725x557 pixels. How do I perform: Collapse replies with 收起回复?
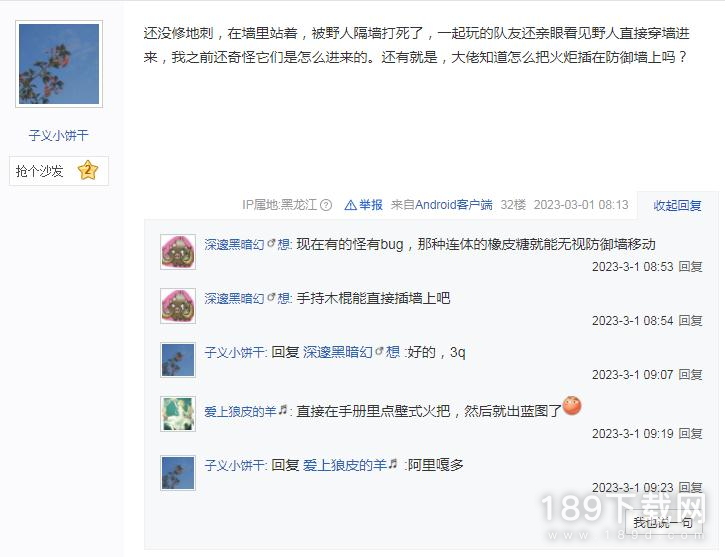click(x=677, y=205)
